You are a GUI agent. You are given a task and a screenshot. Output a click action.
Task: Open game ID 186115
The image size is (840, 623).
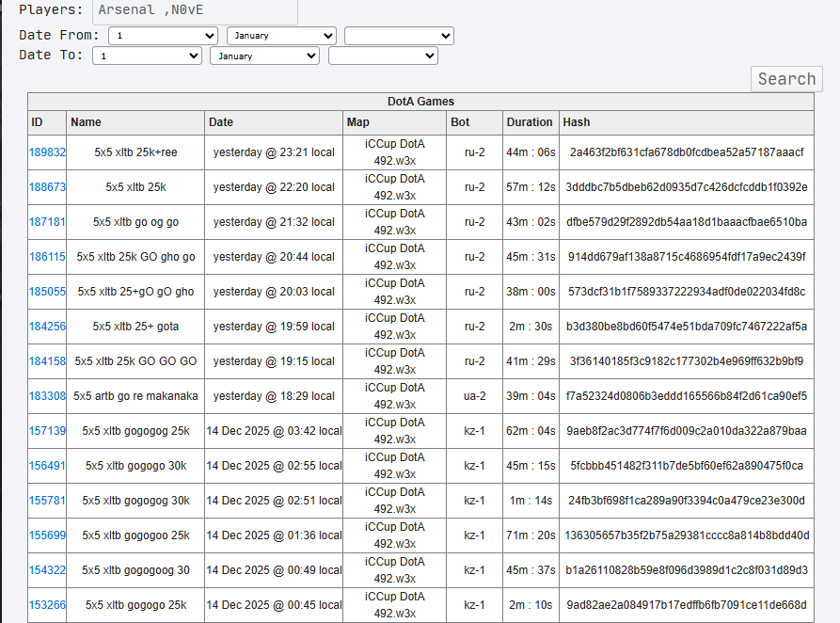click(x=47, y=257)
